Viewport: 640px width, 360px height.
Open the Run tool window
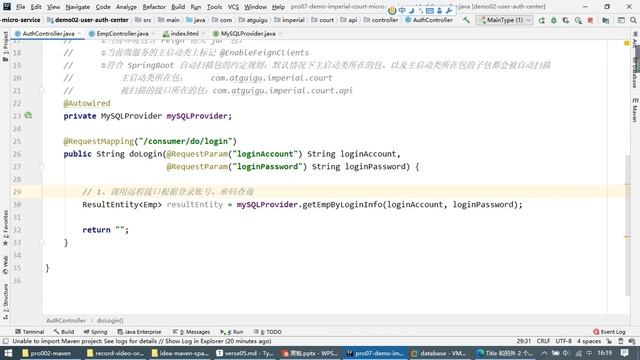[231, 332]
